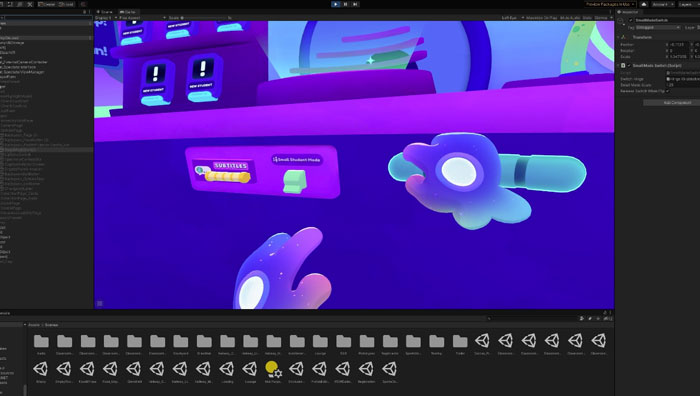Click the Pause button in the top toolbar
The image size is (700, 396).
pyautogui.click(x=346, y=4)
